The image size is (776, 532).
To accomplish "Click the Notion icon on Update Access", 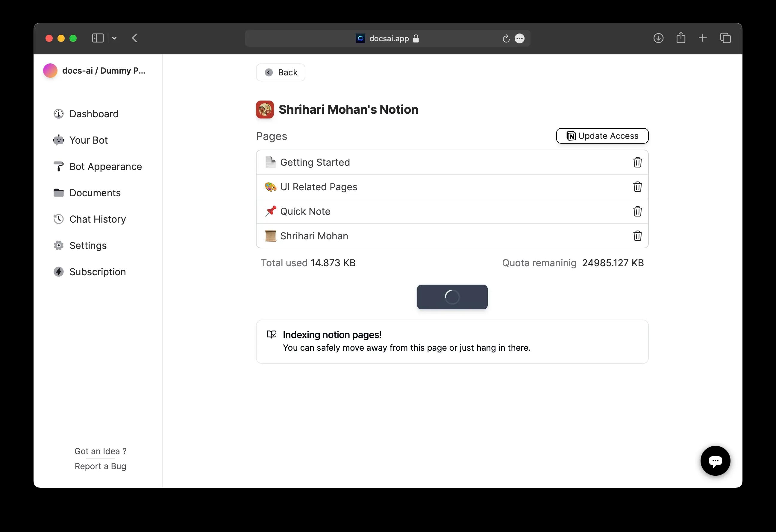I will (x=571, y=136).
